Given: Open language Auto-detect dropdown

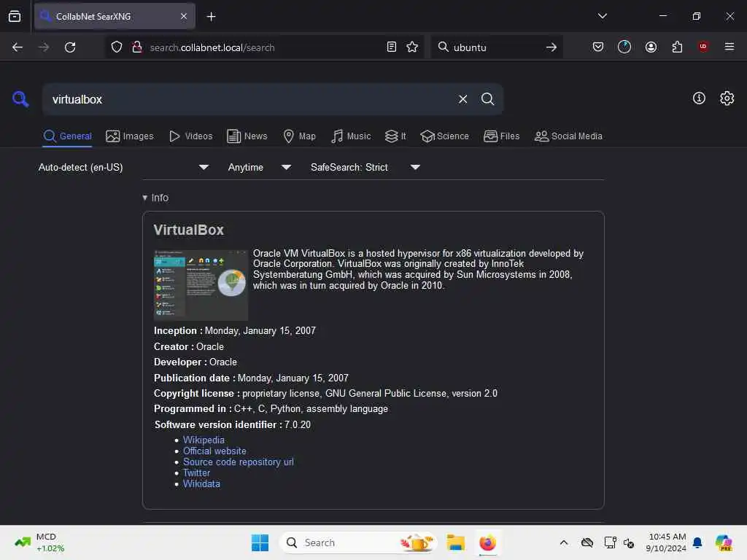Looking at the screenshot, I should pos(124,167).
